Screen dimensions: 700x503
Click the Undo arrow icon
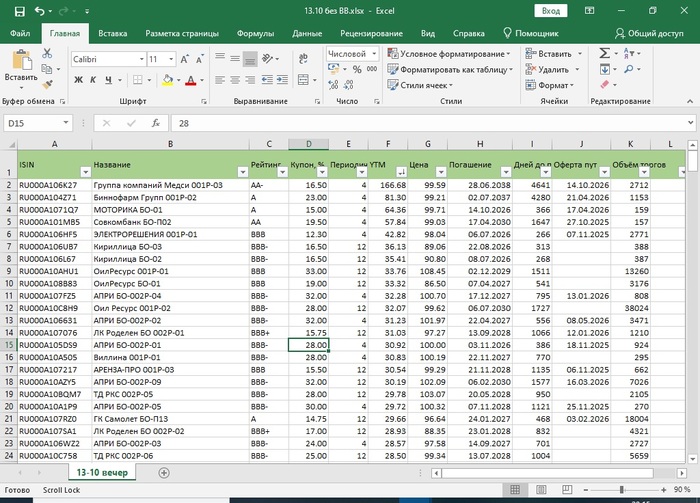[39, 11]
